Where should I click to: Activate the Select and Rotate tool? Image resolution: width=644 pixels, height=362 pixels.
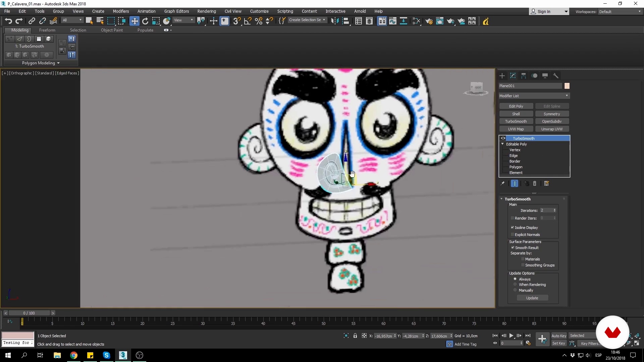pos(145,21)
